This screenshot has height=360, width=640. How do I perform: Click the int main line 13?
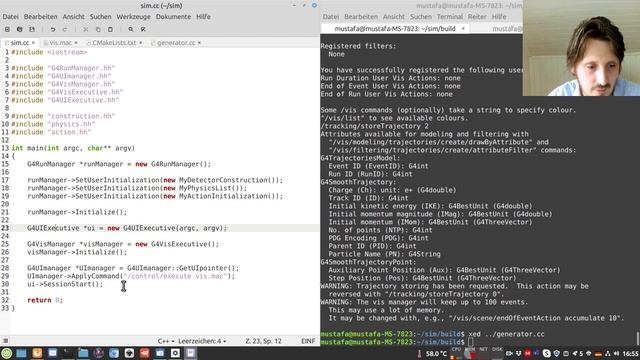click(x=73, y=148)
